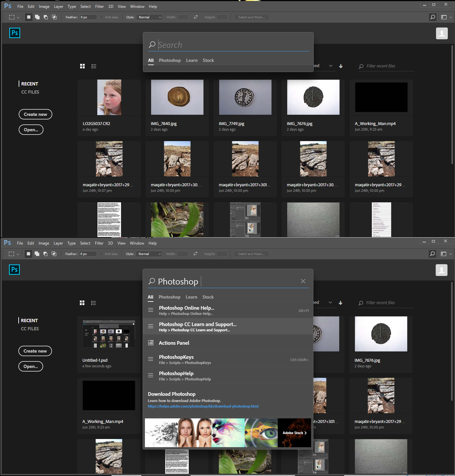
Task: Select Photoshop Online Help result
Action: coord(228,310)
